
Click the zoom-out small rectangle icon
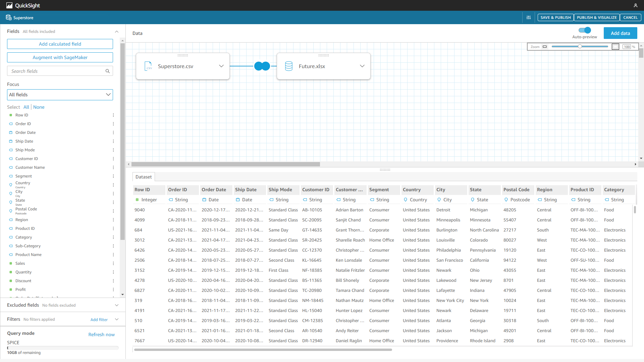[545, 47]
